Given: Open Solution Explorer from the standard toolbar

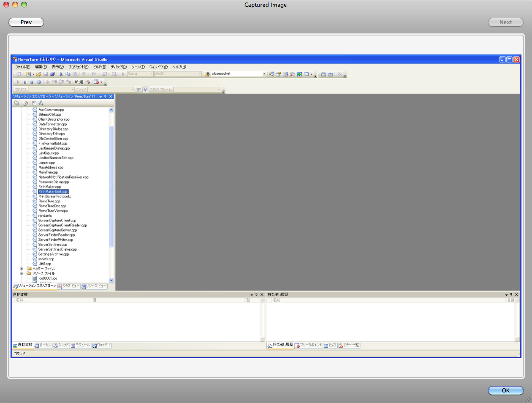Looking at the screenshot, I should click(x=271, y=74).
